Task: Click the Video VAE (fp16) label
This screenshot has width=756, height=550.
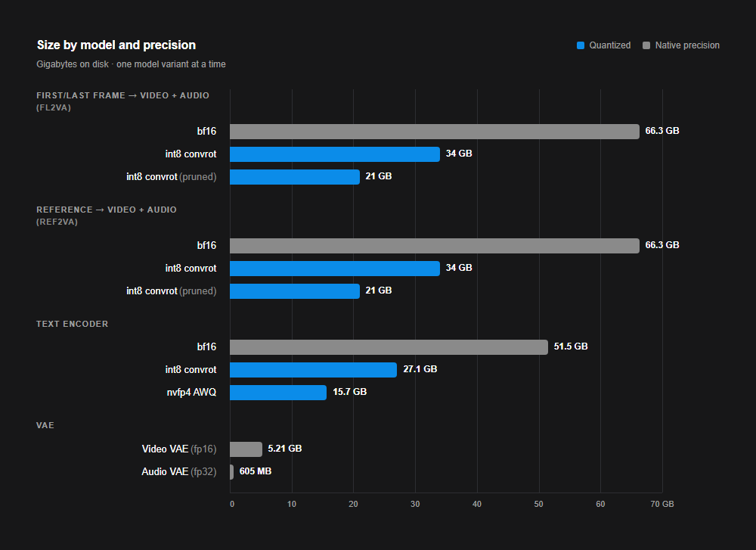Action: (179, 449)
